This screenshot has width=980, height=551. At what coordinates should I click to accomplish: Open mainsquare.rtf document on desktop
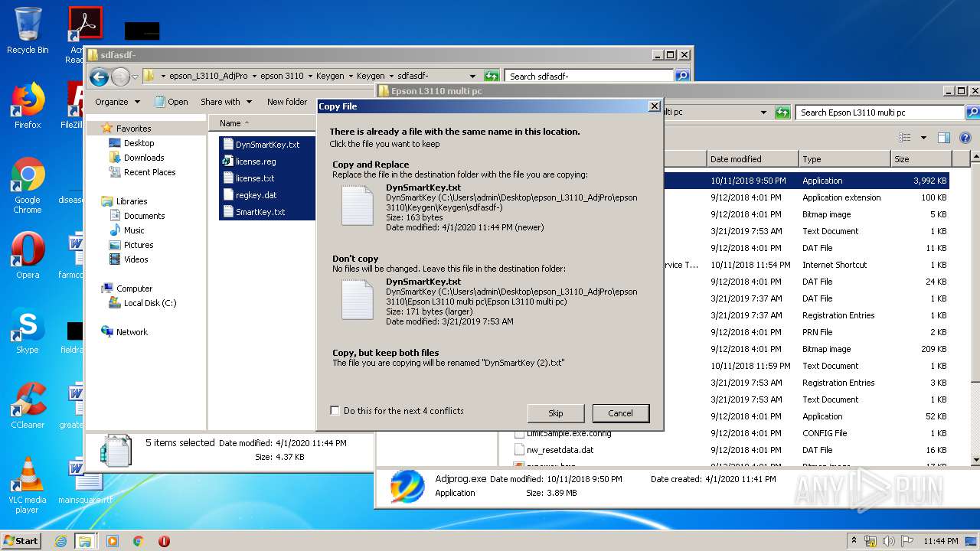point(85,482)
